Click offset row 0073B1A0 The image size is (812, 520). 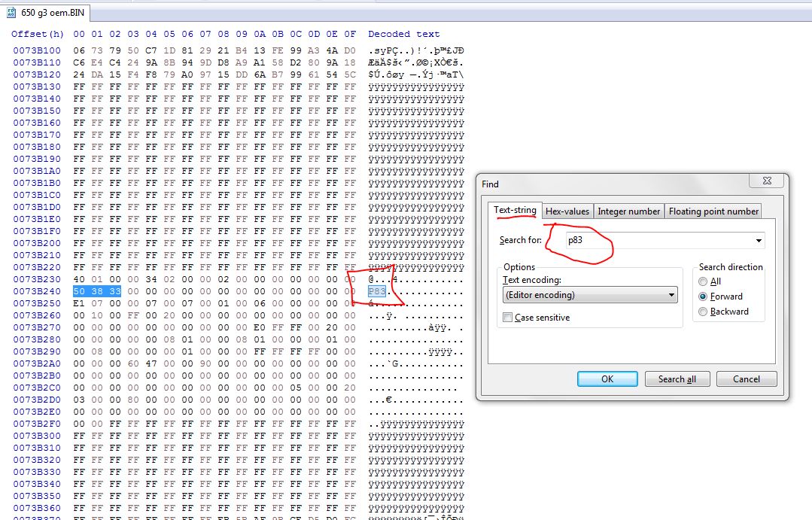(37, 171)
